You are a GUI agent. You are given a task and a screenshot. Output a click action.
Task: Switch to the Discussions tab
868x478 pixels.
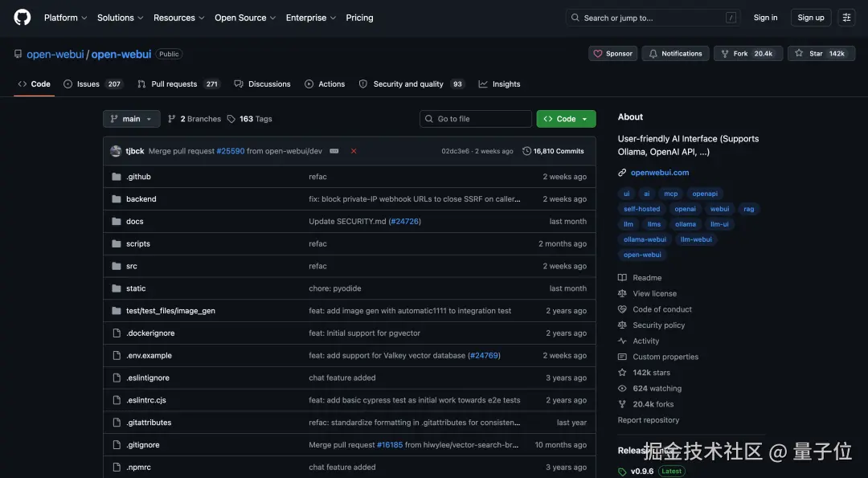[262, 84]
